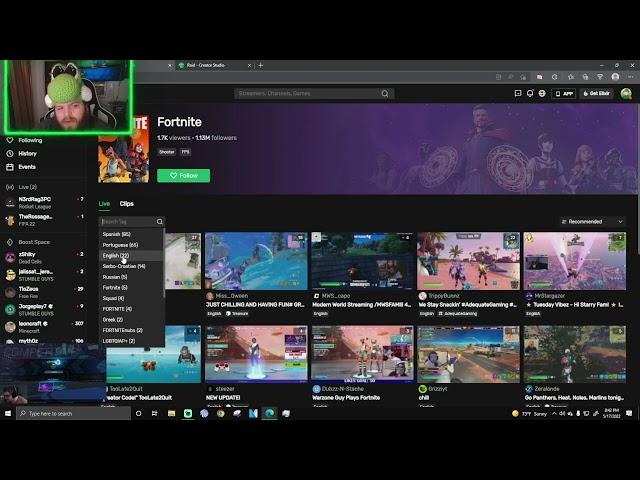The height and width of the screenshot is (480, 640).
Task: Select Squad (4) tag option
Action: pos(131,298)
